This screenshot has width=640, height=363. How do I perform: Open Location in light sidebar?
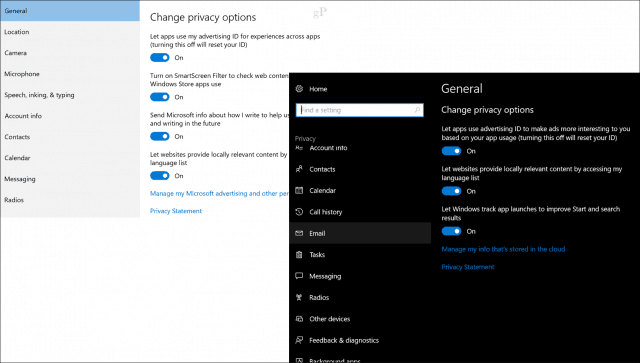coord(70,32)
